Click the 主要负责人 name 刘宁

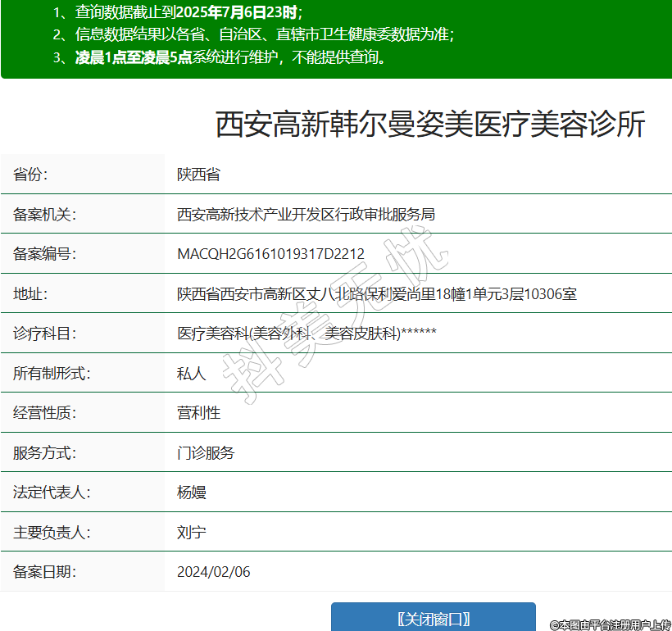[x=192, y=533]
